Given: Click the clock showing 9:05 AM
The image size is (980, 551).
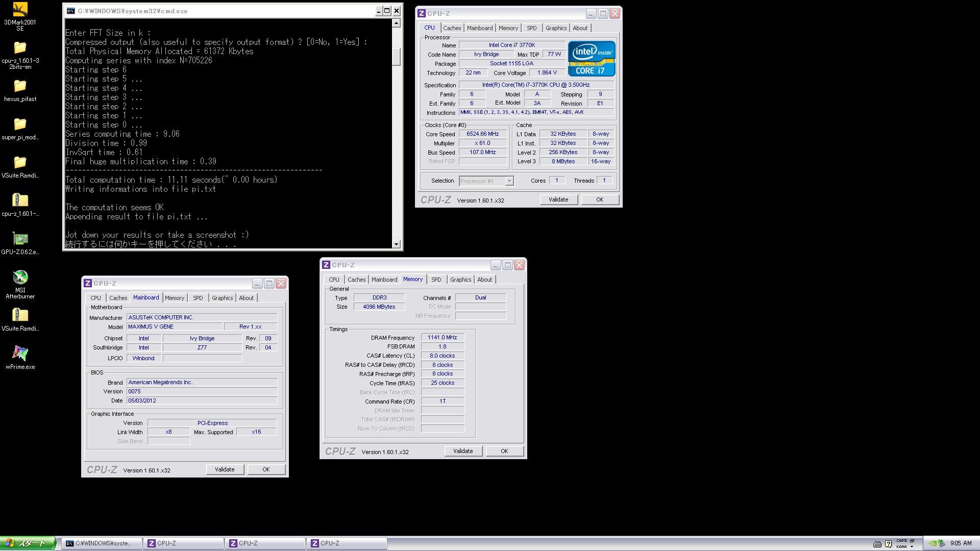Looking at the screenshot, I should 961,543.
